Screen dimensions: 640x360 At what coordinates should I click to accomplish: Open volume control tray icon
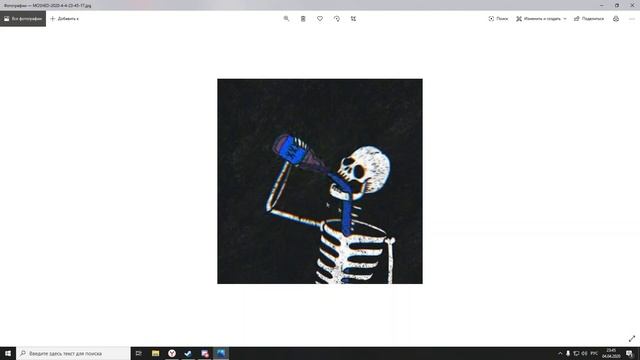584,353
